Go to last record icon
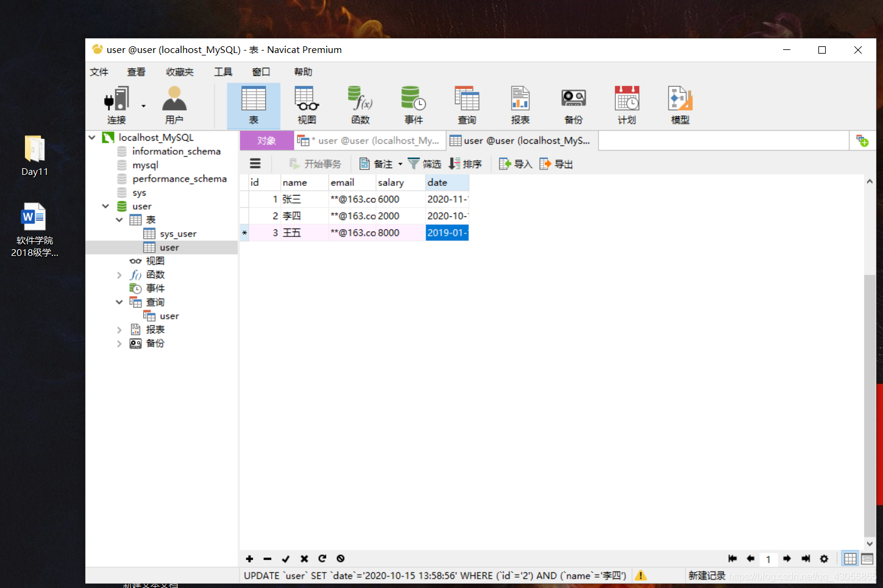883x588 pixels. pos(806,558)
